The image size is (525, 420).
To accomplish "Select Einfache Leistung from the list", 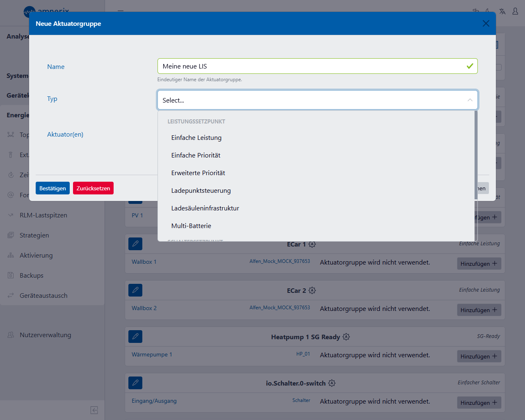I will click(x=196, y=138).
